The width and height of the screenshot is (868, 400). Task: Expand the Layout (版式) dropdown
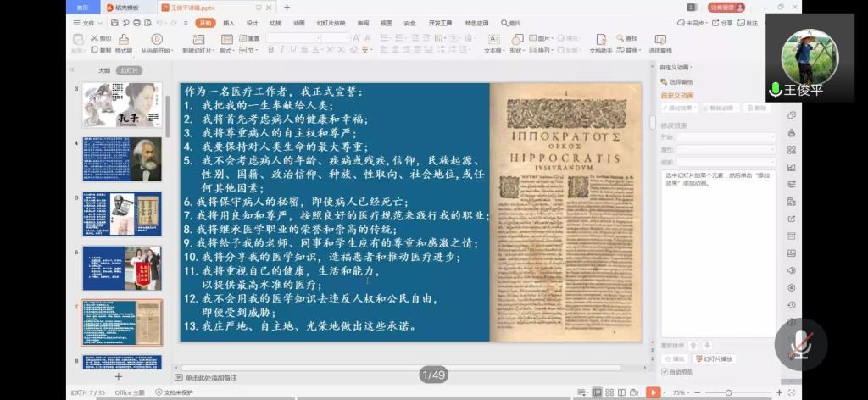click(x=227, y=50)
